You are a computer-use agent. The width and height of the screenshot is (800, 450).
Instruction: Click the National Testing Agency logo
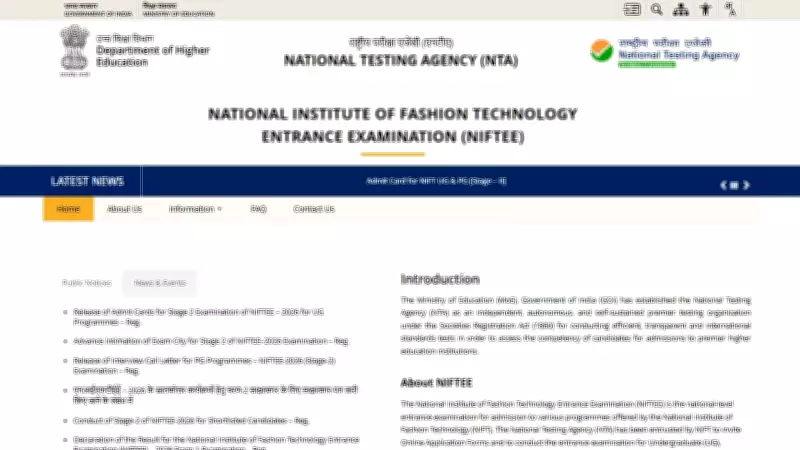pos(664,52)
